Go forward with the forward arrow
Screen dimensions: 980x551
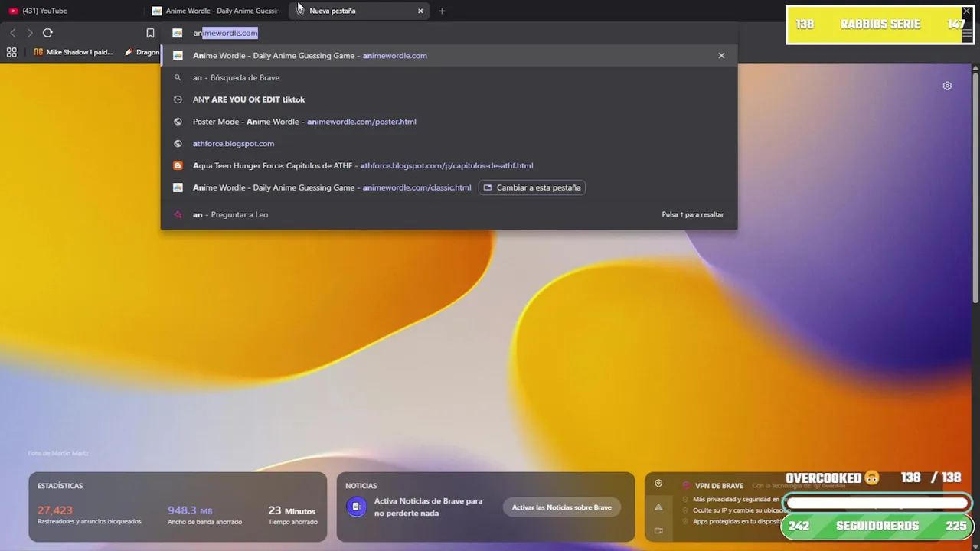pos(30,33)
